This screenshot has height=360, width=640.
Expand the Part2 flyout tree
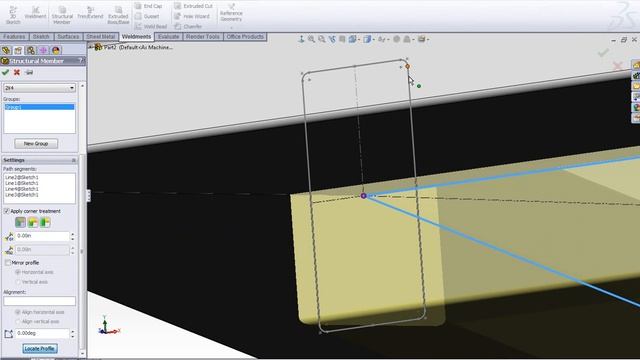[x=91, y=47]
